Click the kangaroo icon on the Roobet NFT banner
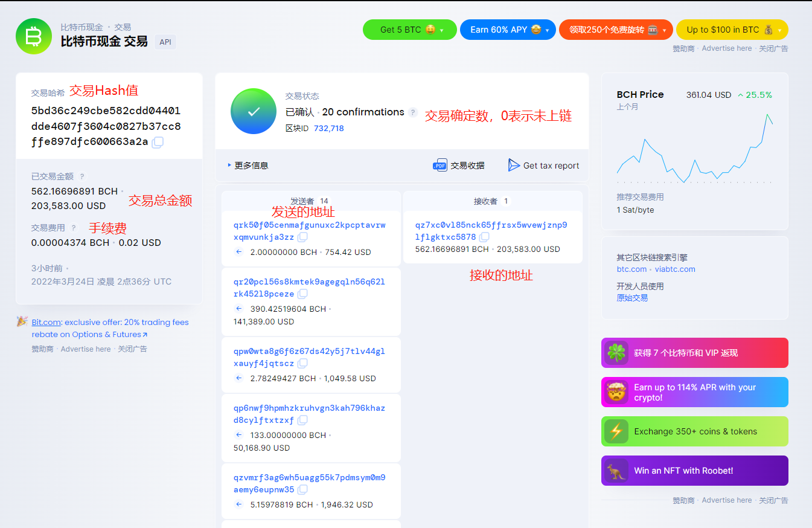This screenshot has width=812, height=528. click(x=616, y=471)
